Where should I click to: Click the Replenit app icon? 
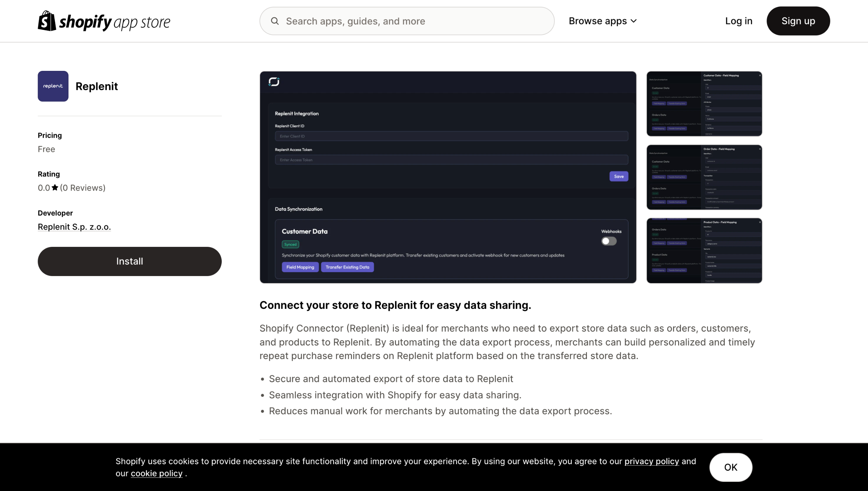(53, 86)
